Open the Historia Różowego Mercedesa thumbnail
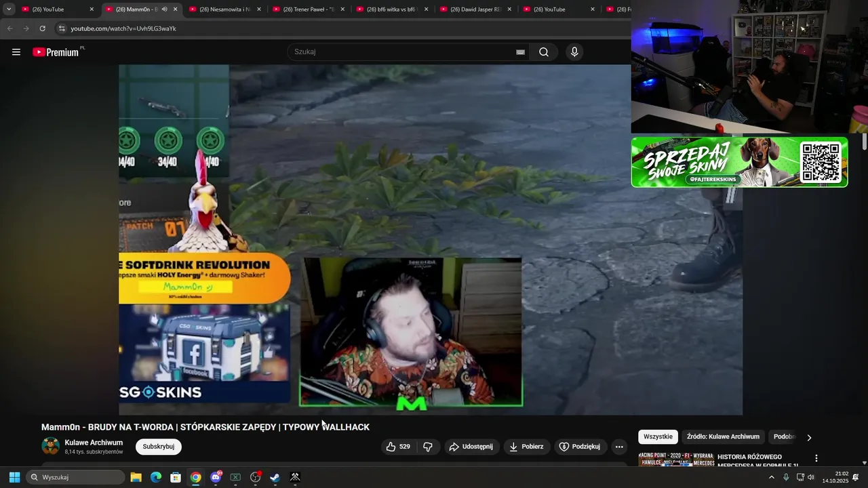Image resolution: width=868 pixels, height=488 pixels. [676, 460]
